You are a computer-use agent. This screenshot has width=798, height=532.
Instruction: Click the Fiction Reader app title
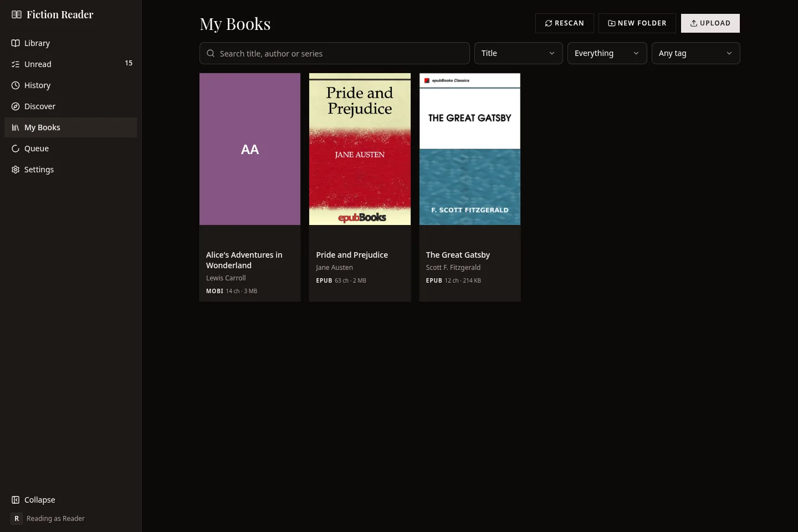point(60,14)
